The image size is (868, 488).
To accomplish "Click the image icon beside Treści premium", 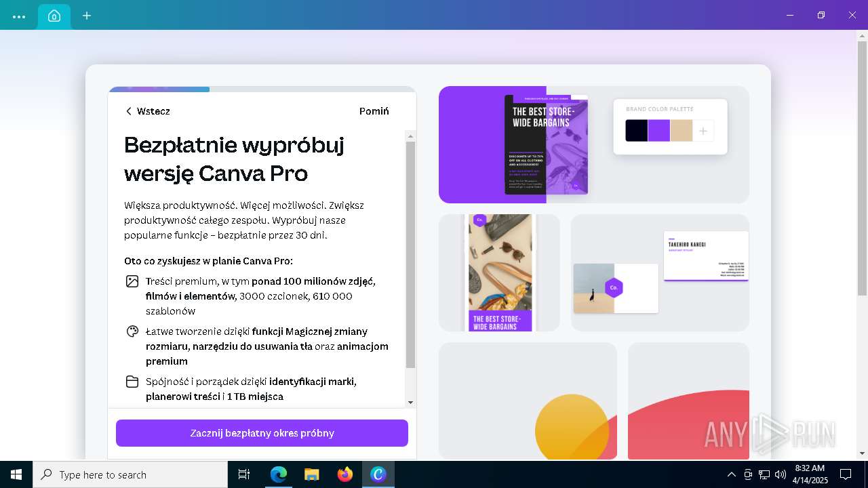I will click(132, 281).
